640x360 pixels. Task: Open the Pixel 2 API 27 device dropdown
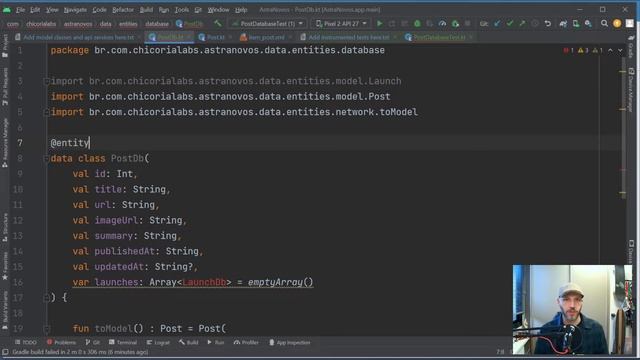[341, 24]
